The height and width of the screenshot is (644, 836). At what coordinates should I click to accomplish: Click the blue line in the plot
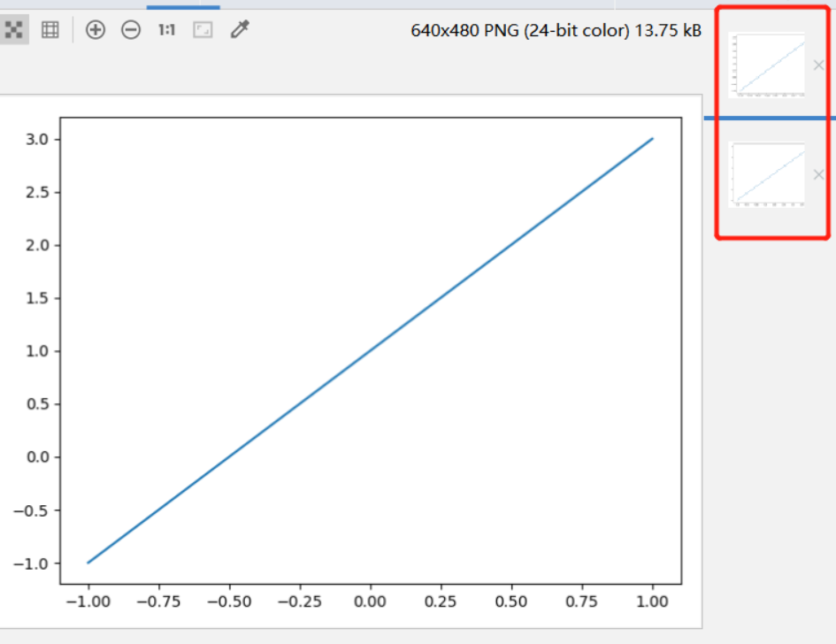click(370, 351)
